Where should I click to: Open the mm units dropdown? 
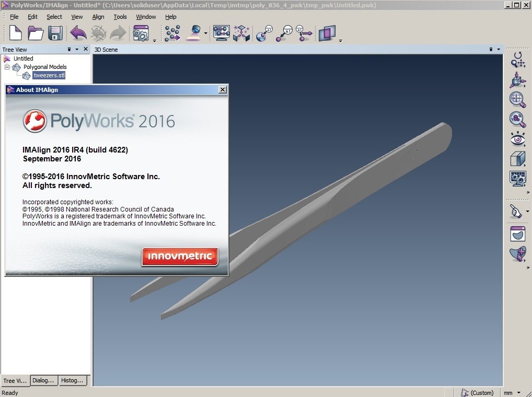pos(518,393)
